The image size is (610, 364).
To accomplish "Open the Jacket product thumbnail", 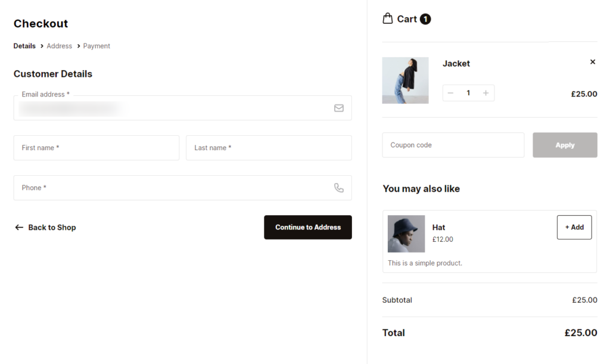I will coord(405,80).
